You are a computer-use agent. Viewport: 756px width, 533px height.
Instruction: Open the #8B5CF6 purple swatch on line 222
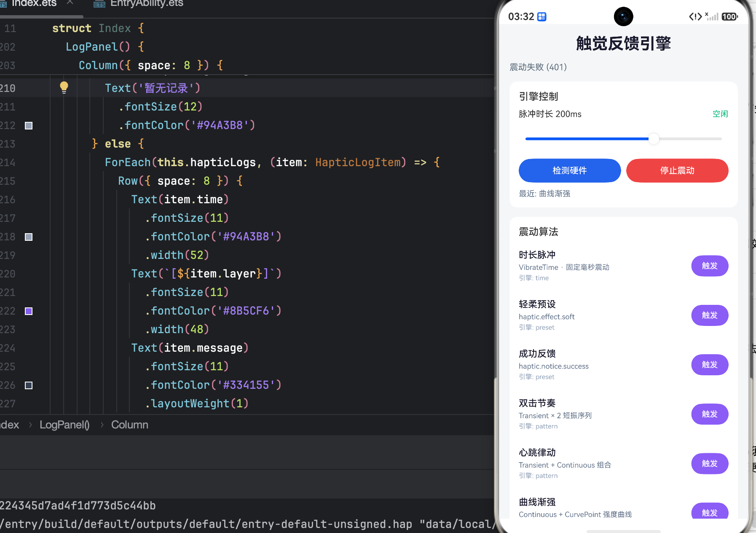(x=29, y=311)
